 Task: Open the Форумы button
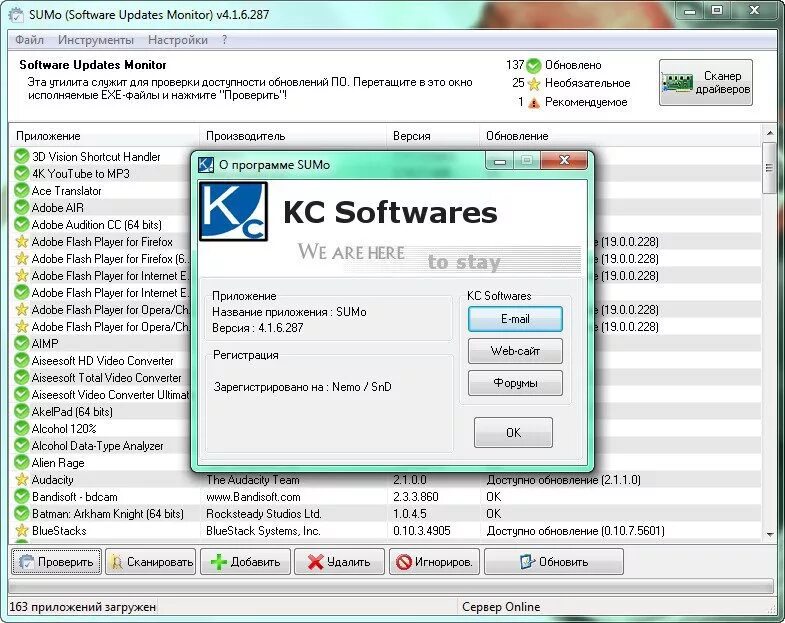pos(515,383)
